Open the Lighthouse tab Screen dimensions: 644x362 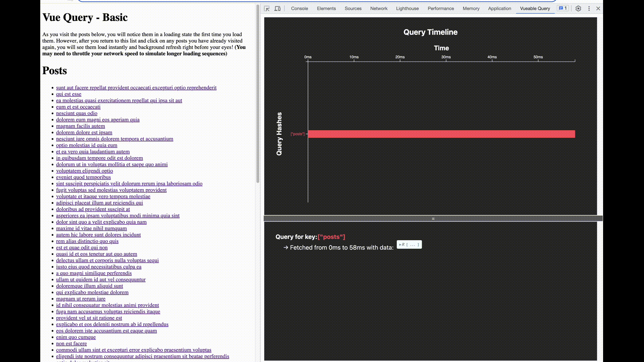407,8
